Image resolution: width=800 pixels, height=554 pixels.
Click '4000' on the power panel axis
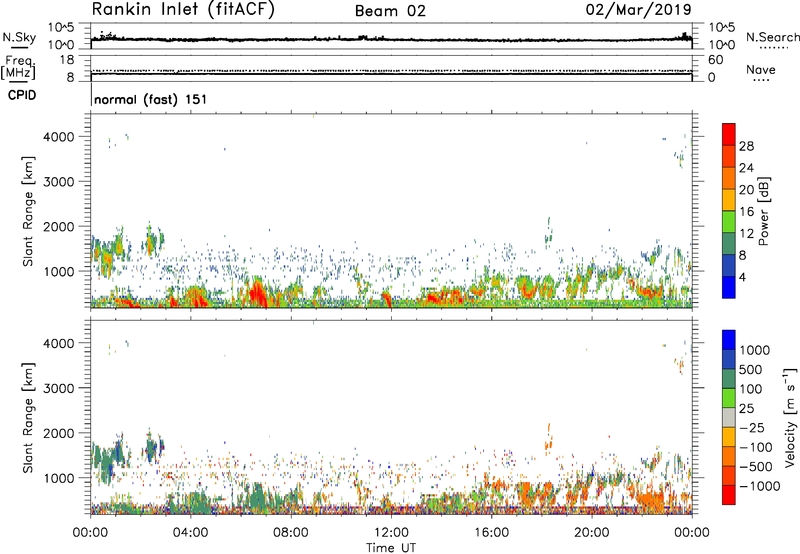[x=59, y=137]
